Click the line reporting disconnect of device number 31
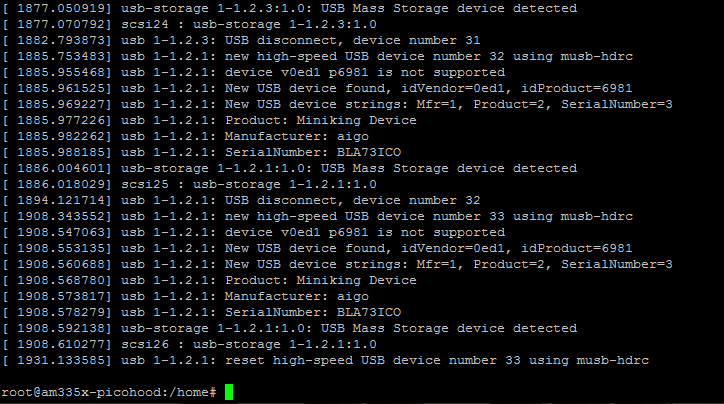Viewport: 724px width, 404px height. [300, 39]
